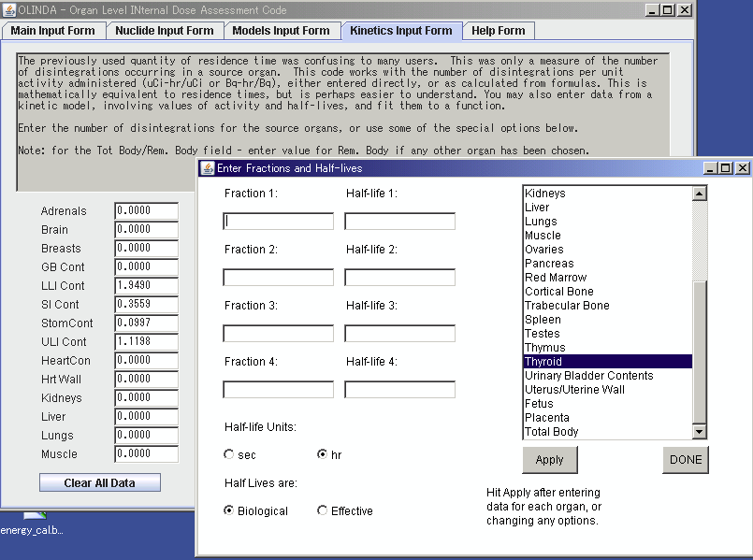Go to the Help Form tab
The width and height of the screenshot is (753, 560).
[x=498, y=31]
